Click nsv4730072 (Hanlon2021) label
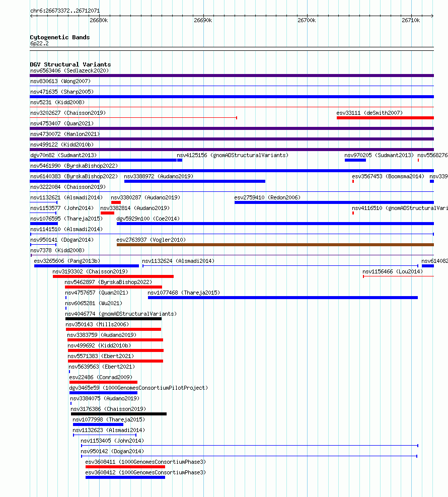This screenshot has width=448, height=497. click(65, 134)
